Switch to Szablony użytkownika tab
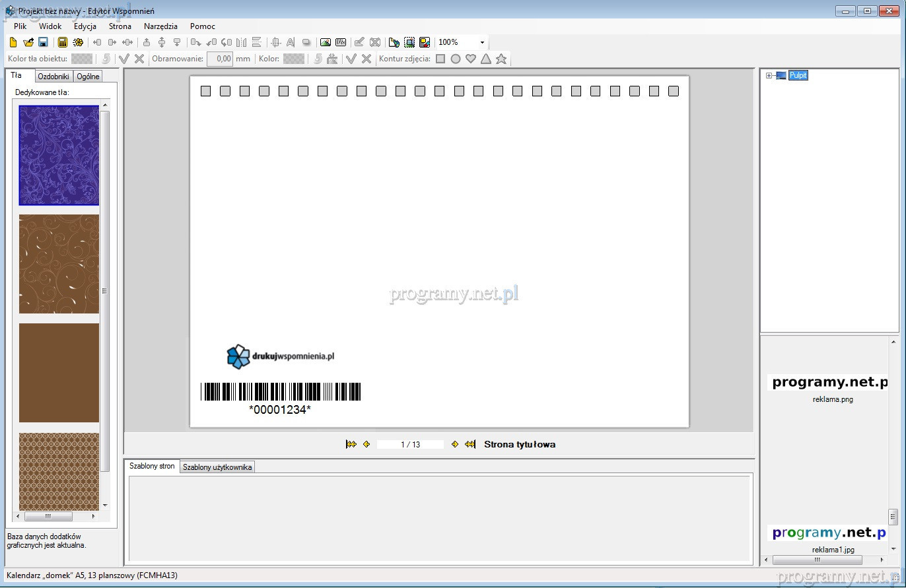 tap(217, 467)
